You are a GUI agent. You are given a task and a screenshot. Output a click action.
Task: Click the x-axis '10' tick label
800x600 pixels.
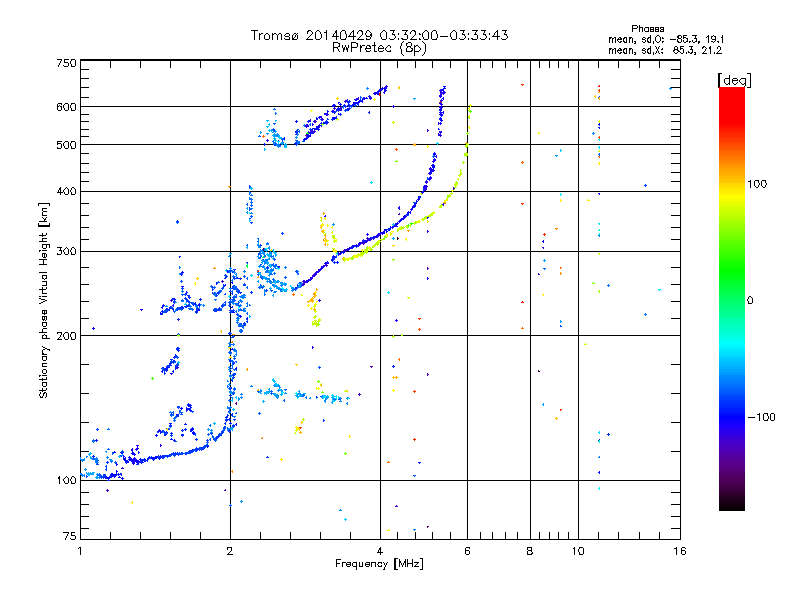pos(578,551)
